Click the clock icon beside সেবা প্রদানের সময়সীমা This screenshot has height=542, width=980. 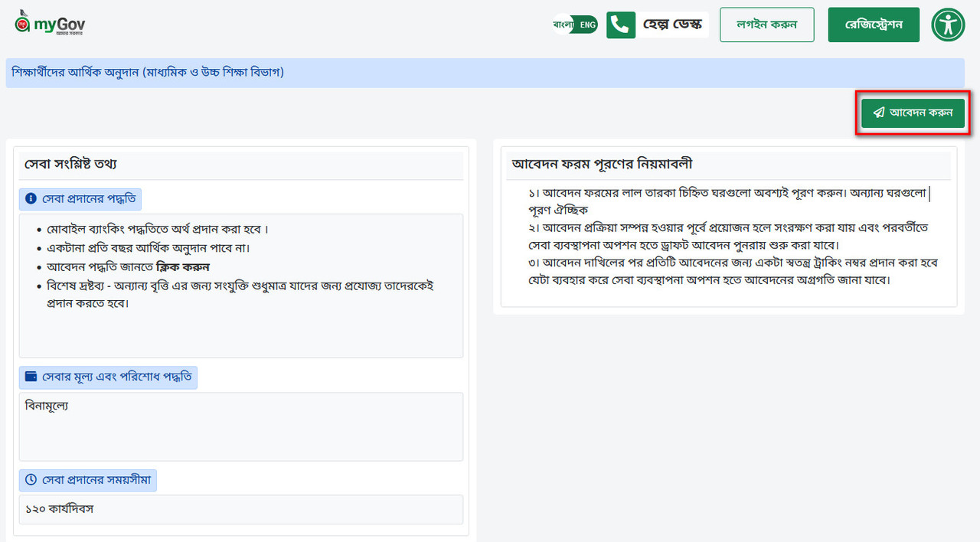31,480
